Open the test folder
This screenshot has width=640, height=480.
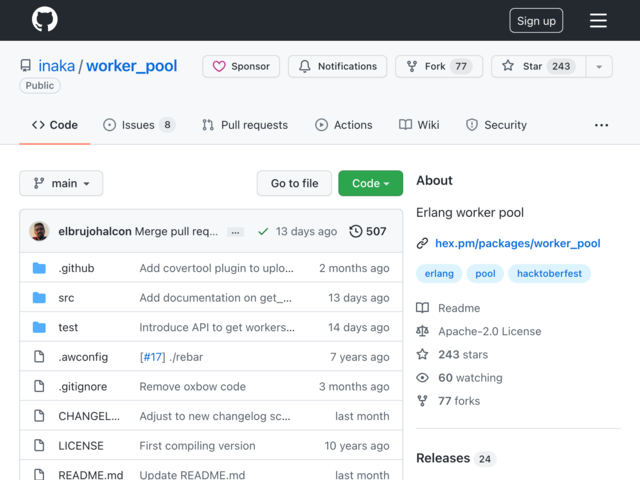(68, 327)
